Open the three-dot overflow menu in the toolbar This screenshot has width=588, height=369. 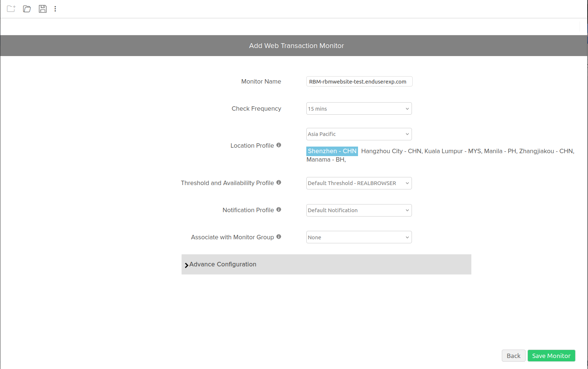[55, 9]
